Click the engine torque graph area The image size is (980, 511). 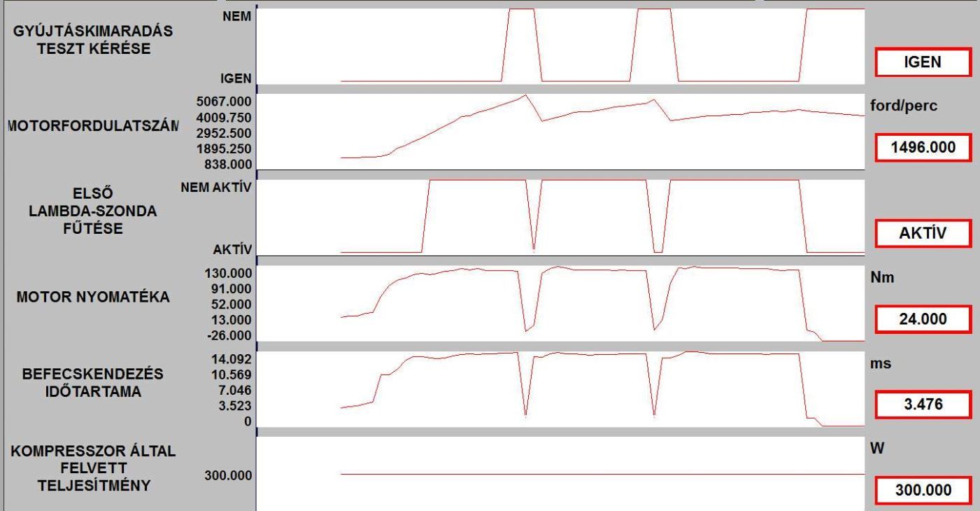(561, 304)
